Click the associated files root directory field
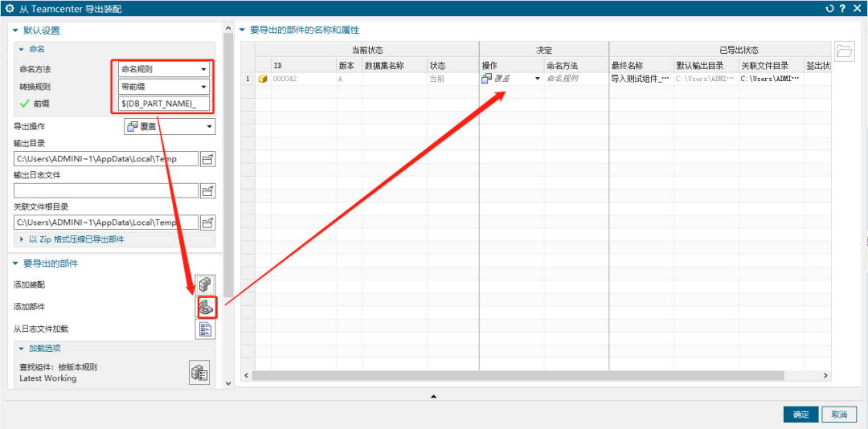Viewport: 868px width, 429px height. click(106, 223)
